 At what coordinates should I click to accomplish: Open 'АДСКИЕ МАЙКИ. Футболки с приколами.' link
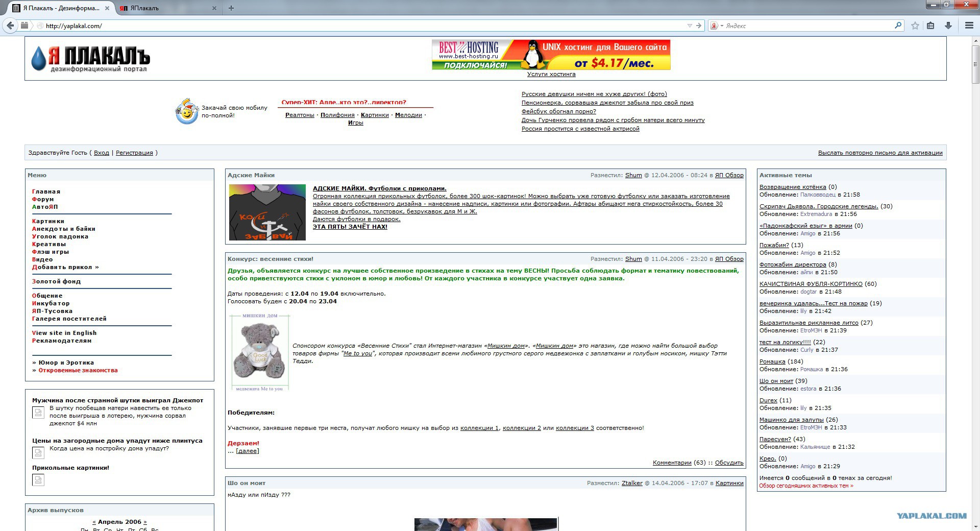tap(380, 188)
